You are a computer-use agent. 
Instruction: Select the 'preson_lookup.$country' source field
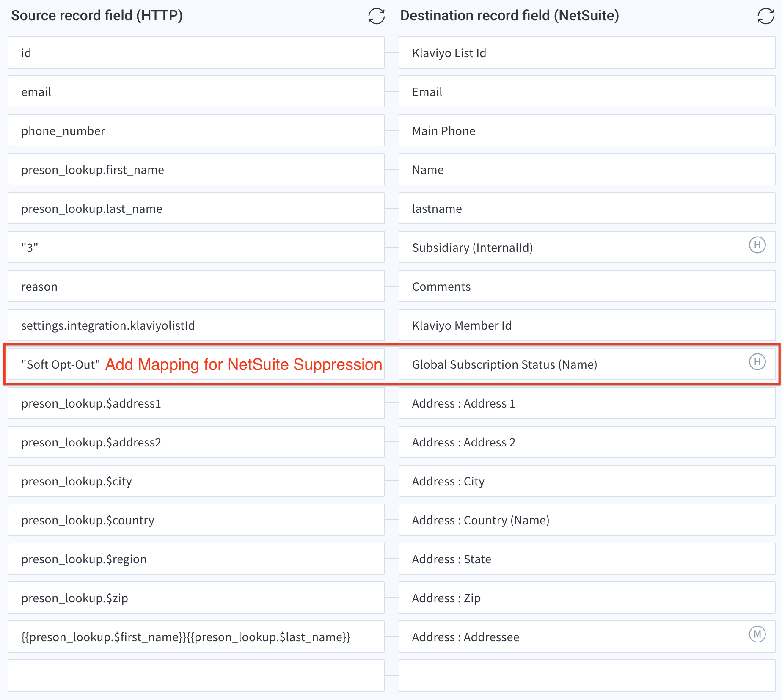[x=196, y=520]
